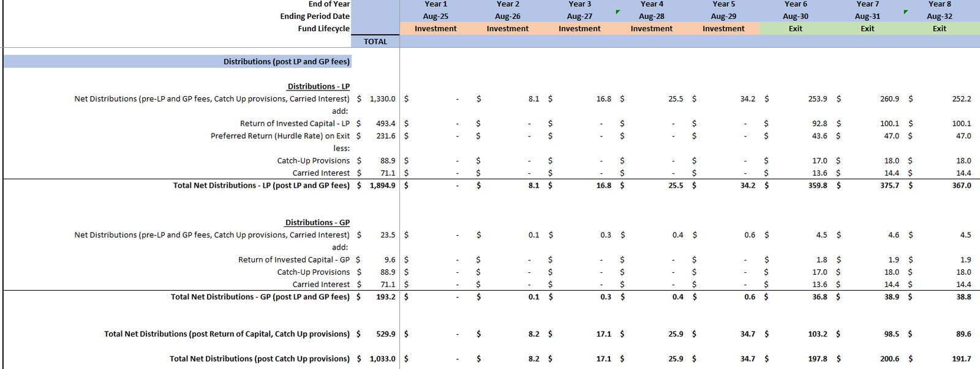Click the green comment indicator near Aug-27

point(617,12)
